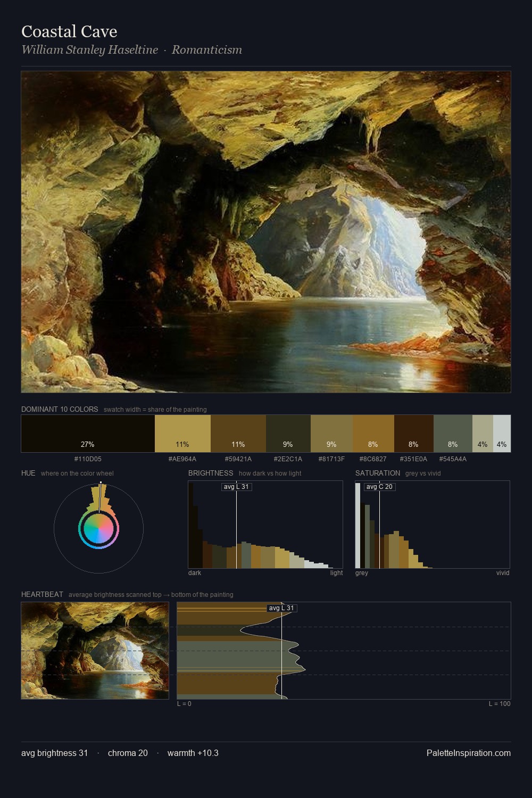The image size is (532, 798).
Task: Click the 'chroma 20' footer stat
Action: [x=128, y=753]
